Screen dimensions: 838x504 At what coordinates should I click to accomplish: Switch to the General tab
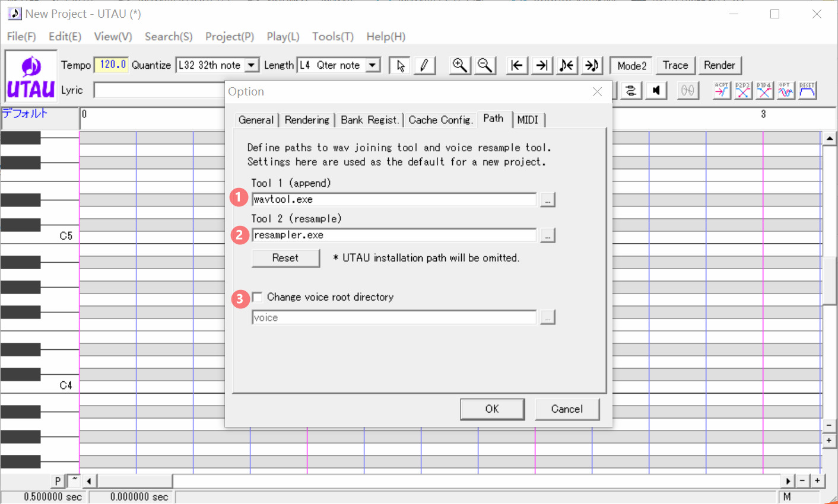pyautogui.click(x=256, y=120)
